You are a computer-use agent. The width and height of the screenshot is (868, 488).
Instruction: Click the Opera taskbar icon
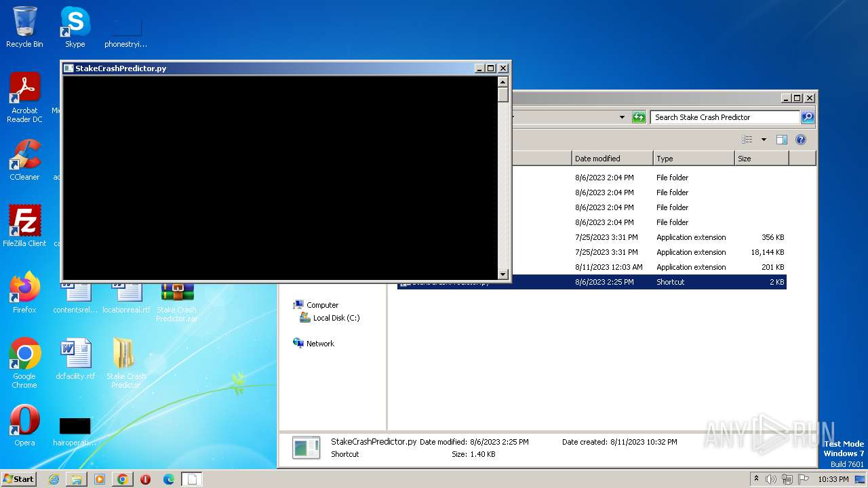point(145,479)
